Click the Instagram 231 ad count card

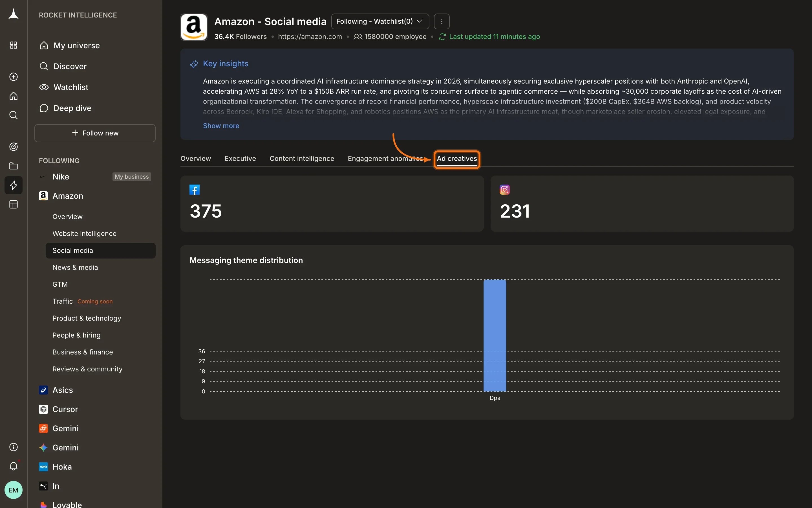click(642, 203)
